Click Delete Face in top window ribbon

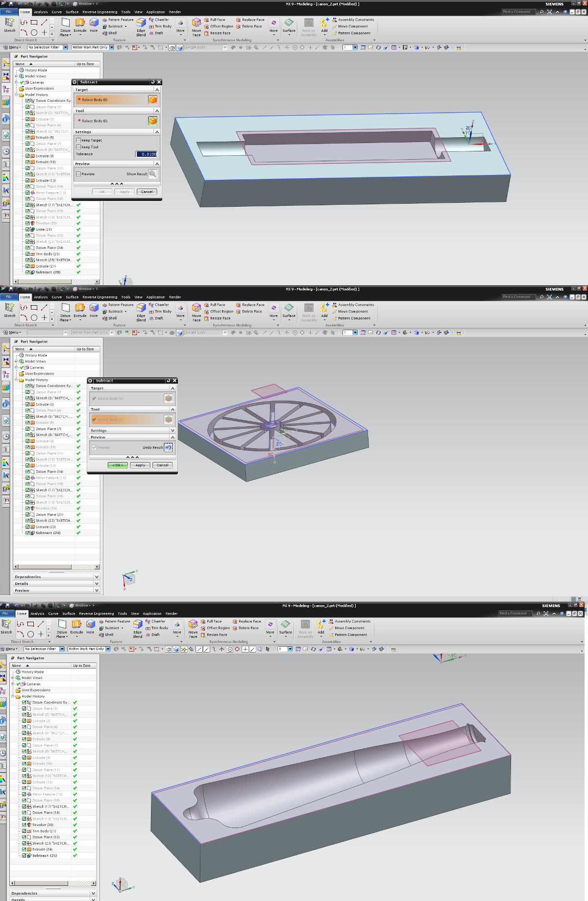click(x=249, y=26)
